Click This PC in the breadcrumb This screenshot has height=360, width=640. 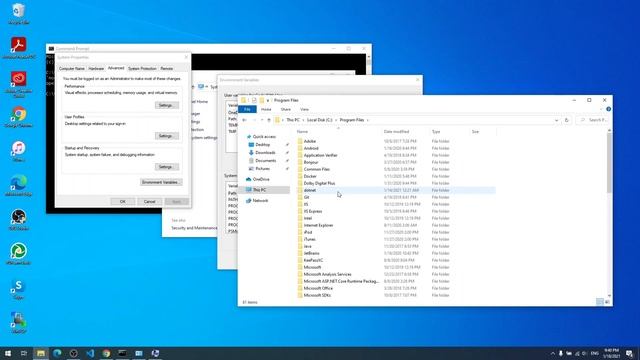point(293,120)
